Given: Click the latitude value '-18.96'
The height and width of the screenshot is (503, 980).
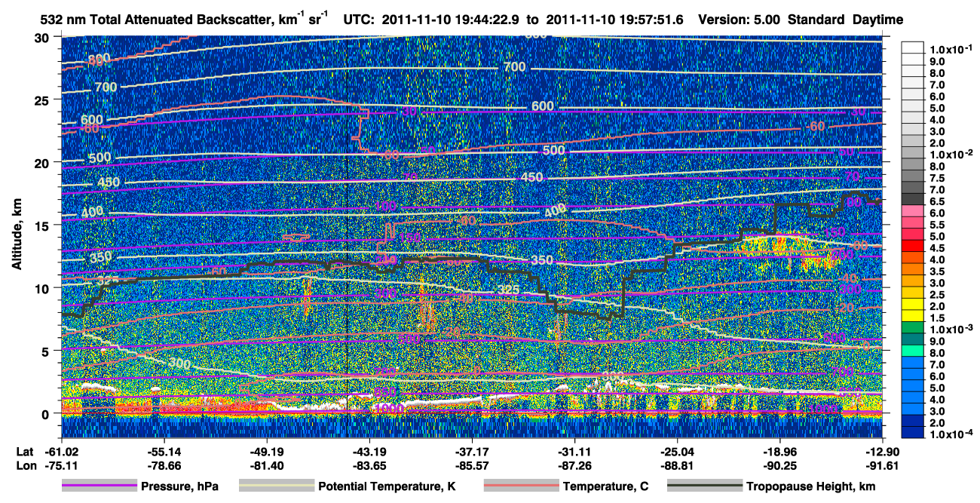Looking at the screenshot, I should [x=780, y=452].
